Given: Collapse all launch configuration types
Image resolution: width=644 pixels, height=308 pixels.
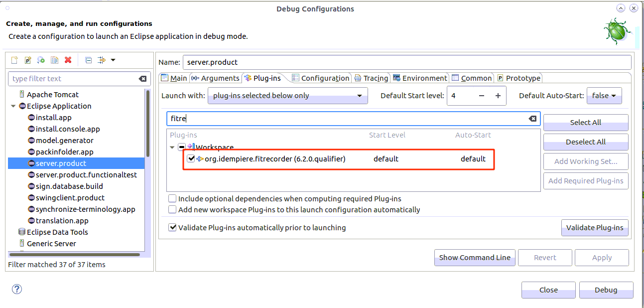Looking at the screenshot, I should 88,60.
